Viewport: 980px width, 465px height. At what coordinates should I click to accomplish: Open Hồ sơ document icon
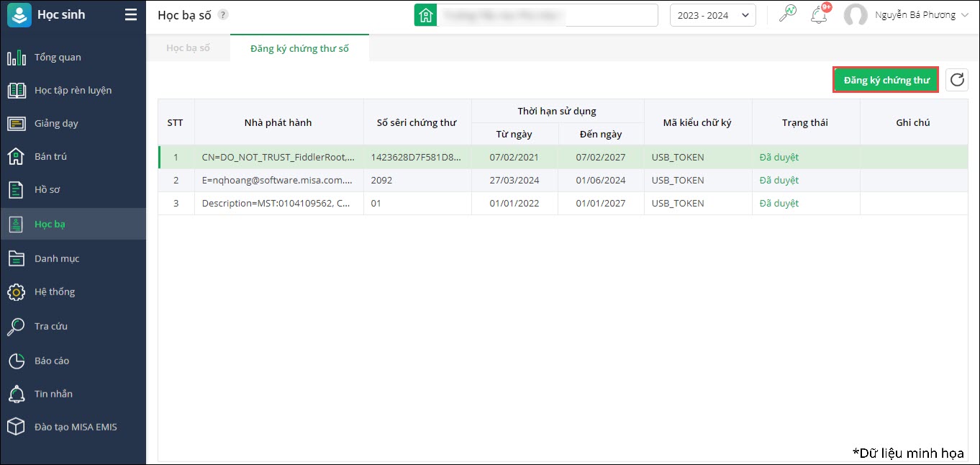coord(17,189)
